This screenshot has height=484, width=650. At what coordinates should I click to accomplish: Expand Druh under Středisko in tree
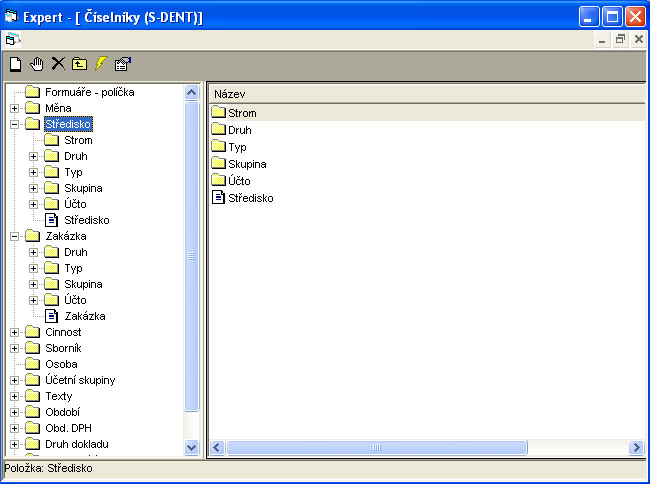33,157
